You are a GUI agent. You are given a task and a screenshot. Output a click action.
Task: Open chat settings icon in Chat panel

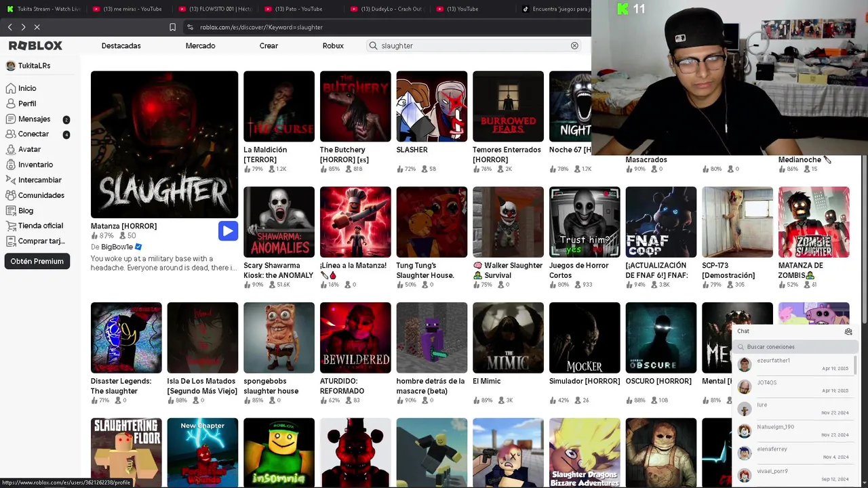(848, 331)
